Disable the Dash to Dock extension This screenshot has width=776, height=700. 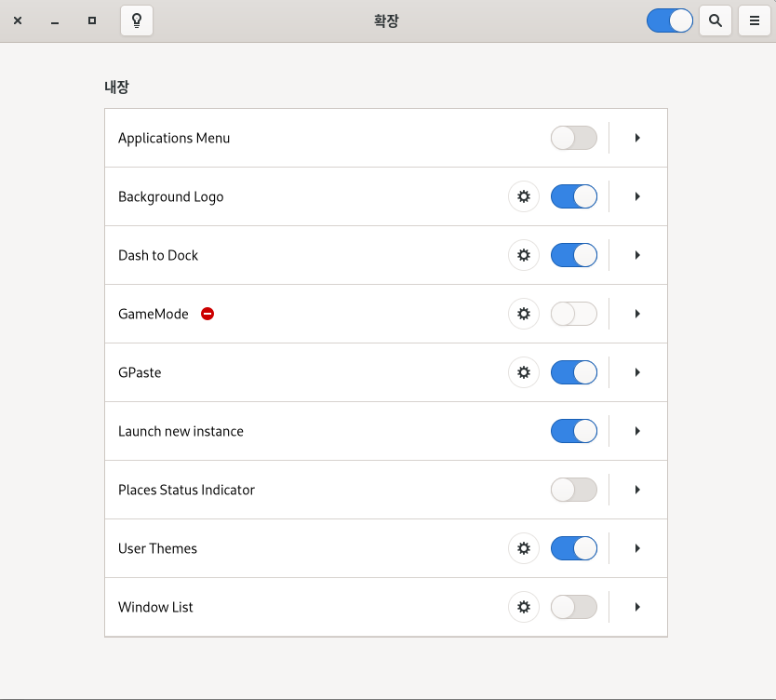(x=573, y=255)
